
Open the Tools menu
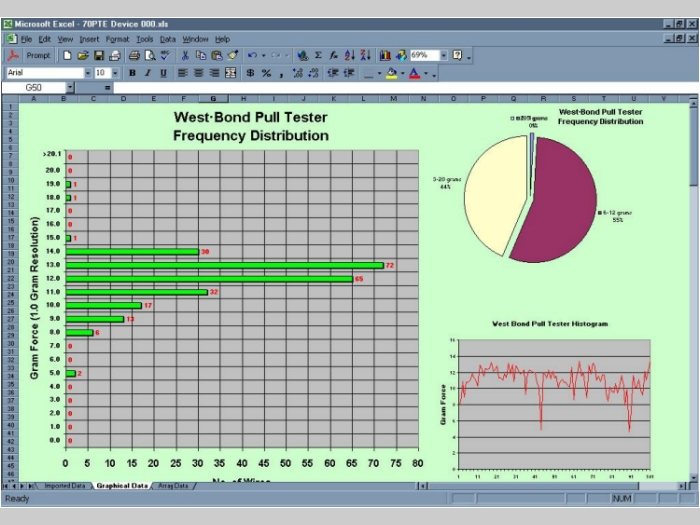(x=145, y=39)
